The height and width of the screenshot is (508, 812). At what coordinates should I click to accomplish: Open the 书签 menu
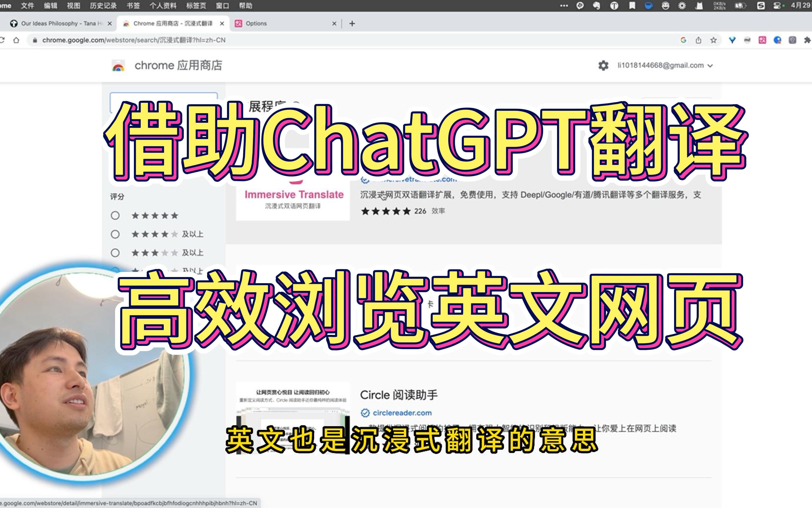[133, 6]
